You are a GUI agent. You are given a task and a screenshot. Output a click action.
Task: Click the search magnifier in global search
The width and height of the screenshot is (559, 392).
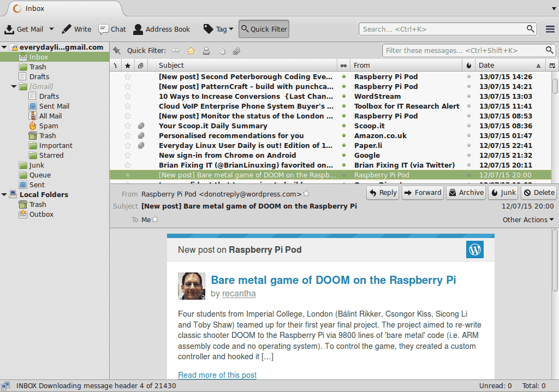pyautogui.click(x=531, y=28)
